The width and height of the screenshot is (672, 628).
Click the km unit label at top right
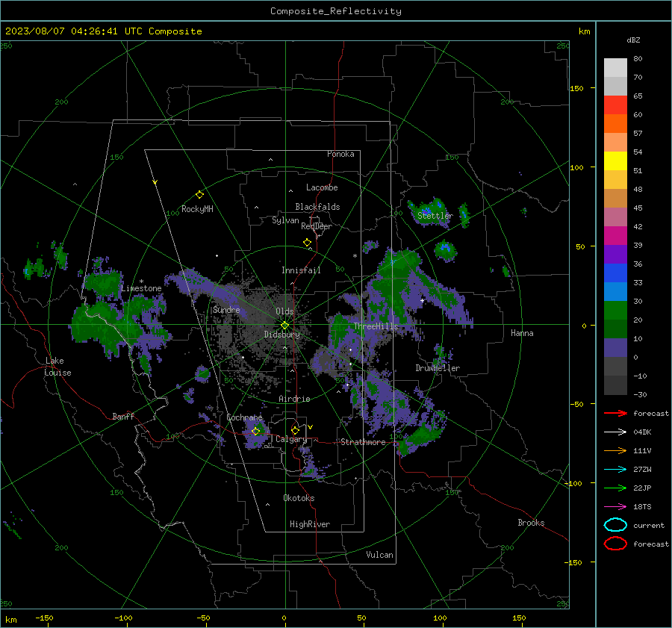pos(584,31)
